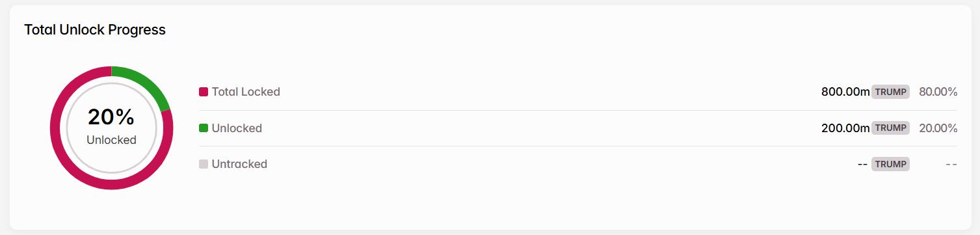
Task: Click the 20.00% unlocked percentage
Action: click(x=938, y=128)
